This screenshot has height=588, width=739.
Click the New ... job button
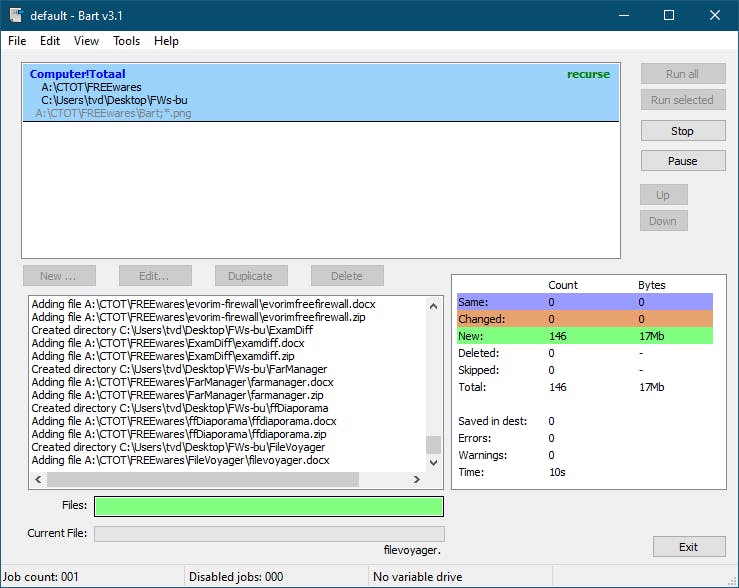[59, 276]
